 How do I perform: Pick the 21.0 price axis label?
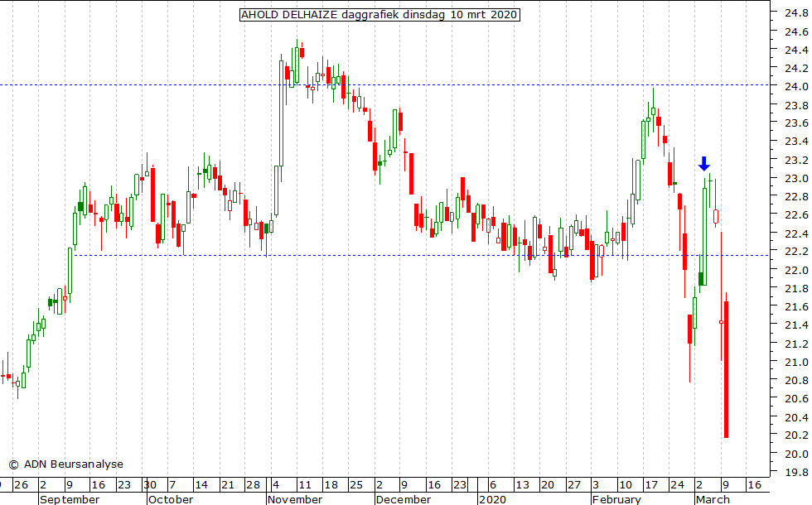coord(796,362)
